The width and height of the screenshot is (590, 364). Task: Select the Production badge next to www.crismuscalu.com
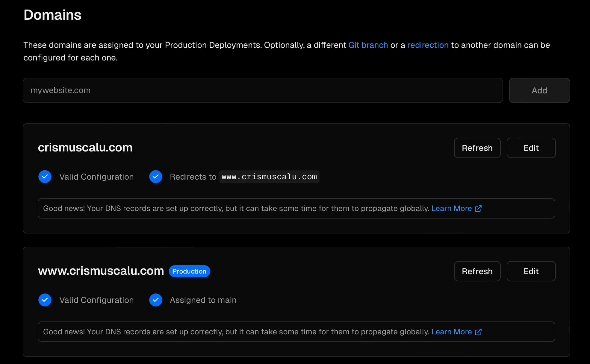(189, 271)
